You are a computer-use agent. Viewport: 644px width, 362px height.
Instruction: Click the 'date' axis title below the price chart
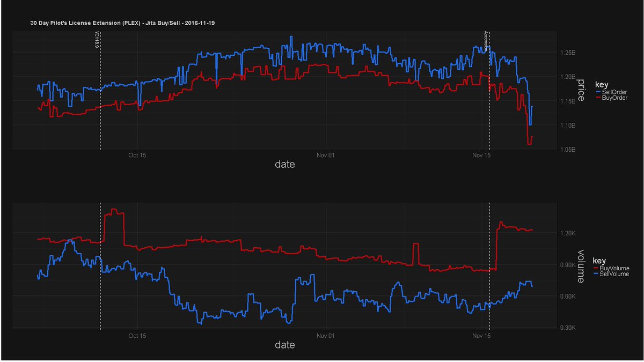tap(284, 165)
